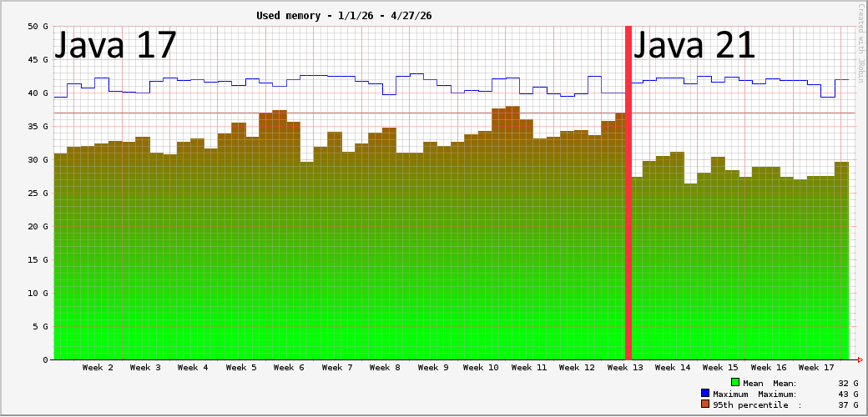
Task: Click the 'Week 3' axis label
Action: (x=145, y=368)
